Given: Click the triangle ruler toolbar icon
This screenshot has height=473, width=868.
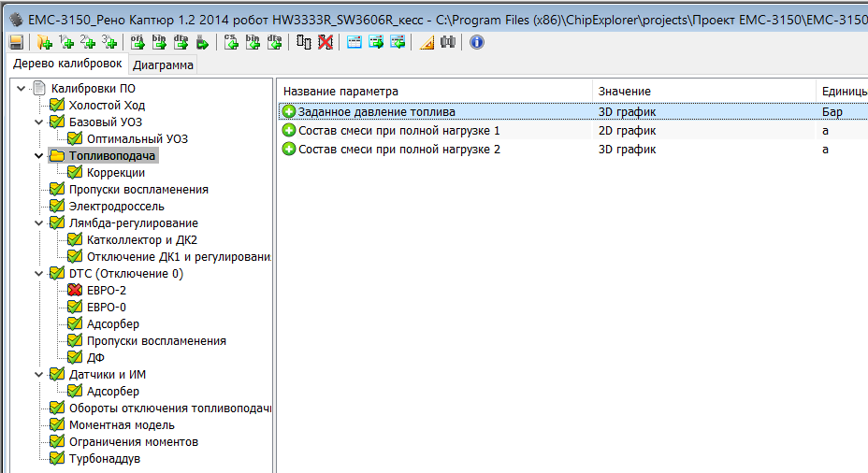Looking at the screenshot, I should [x=427, y=42].
